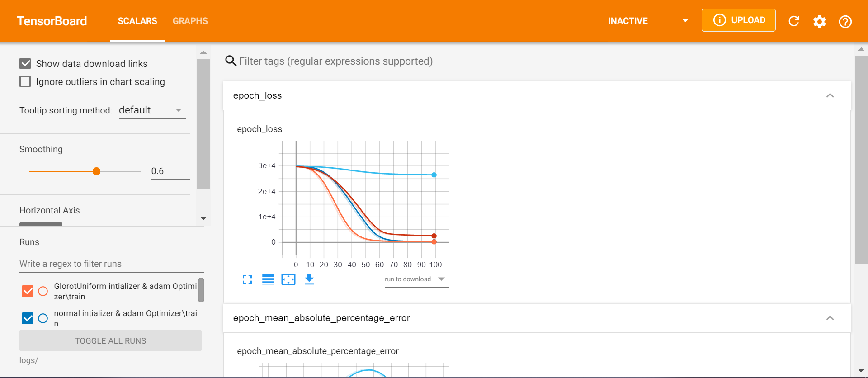Open the settings gear icon
The height and width of the screenshot is (378, 868).
click(819, 21)
